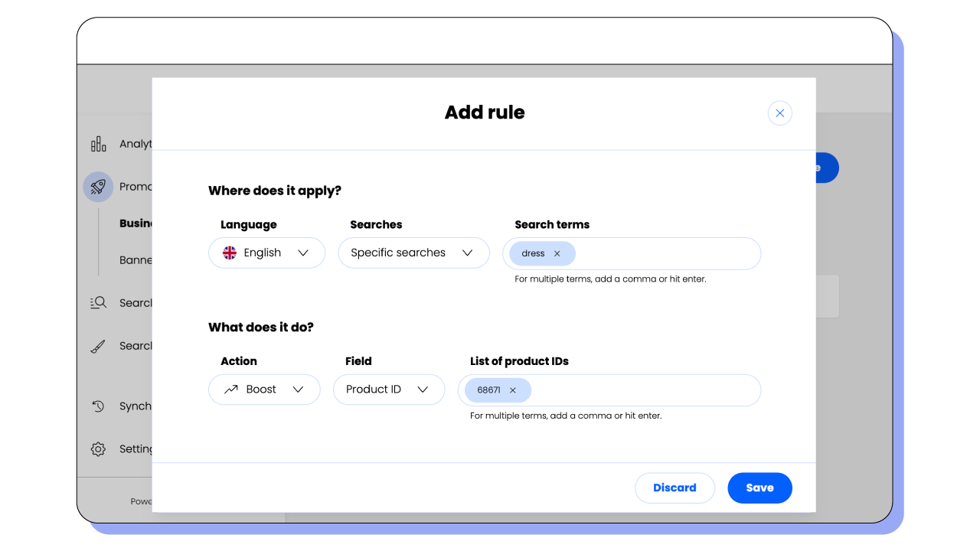Viewport: 980px width, 551px height.
Task: Open Settings using the gear icon
Action: coord(98,448)
